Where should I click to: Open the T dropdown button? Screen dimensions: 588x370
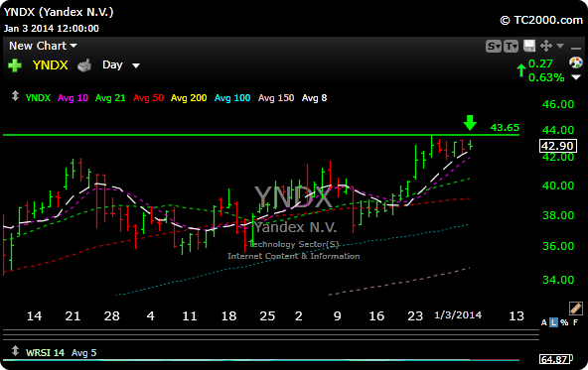511,46
